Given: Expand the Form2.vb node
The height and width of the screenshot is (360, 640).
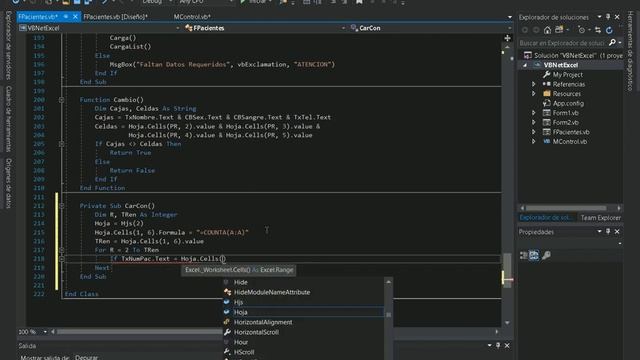Looking at the screenshot, I should click(x=533, y=122).
